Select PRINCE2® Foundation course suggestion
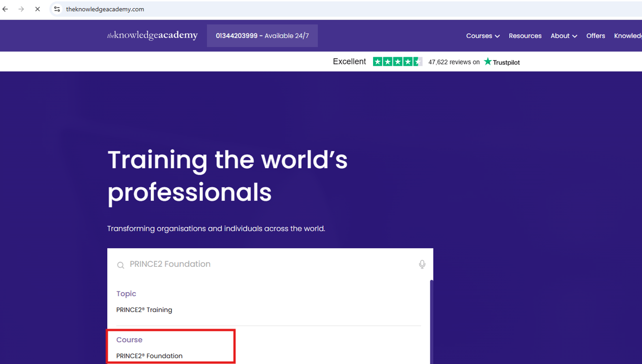Image resolution: width=642 pixels, height=364 pixels. pyautogui.click(x=149, y=356)
